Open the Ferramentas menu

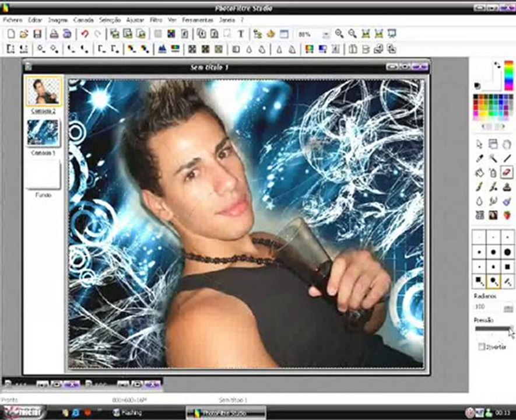pos(198,20)
